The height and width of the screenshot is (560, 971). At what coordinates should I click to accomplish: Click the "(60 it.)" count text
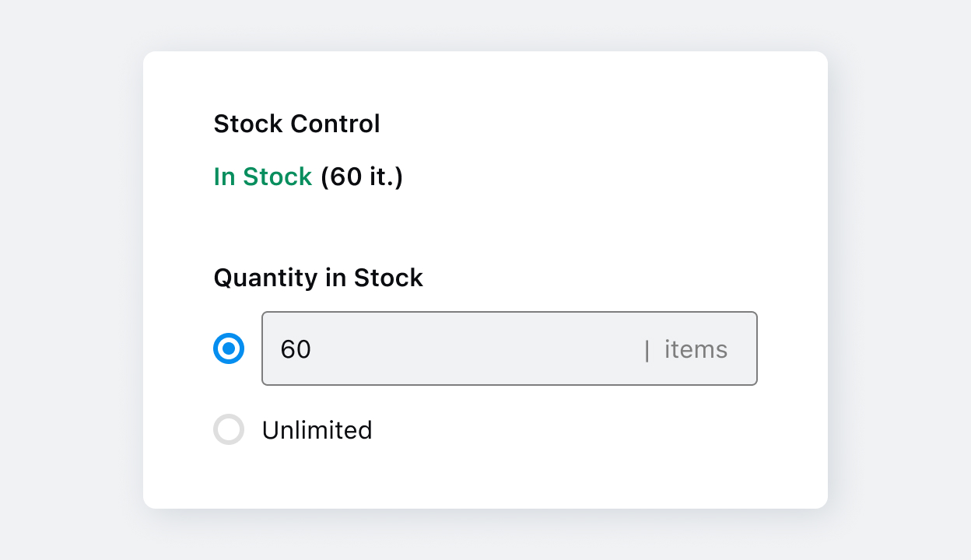362,177
